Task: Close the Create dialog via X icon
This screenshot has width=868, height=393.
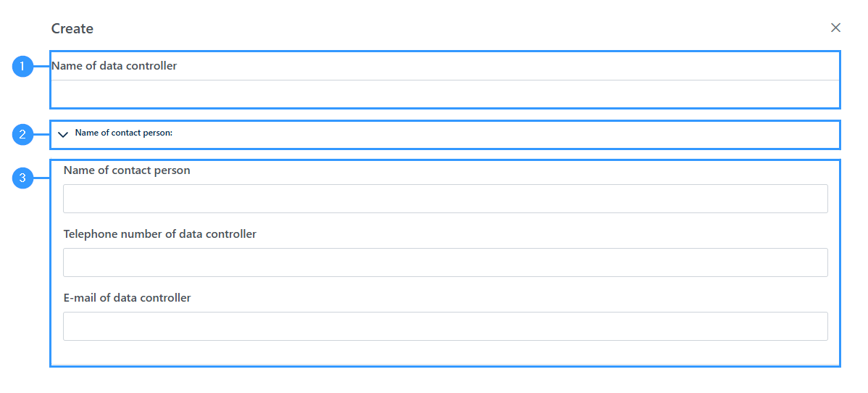Action: click(835, 28)
